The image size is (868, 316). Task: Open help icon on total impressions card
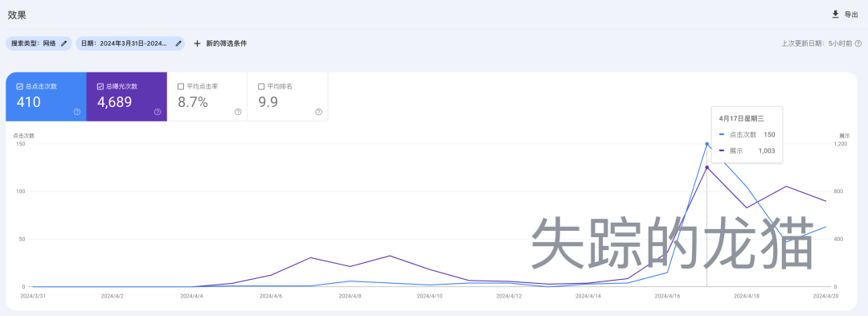[158, 112]
